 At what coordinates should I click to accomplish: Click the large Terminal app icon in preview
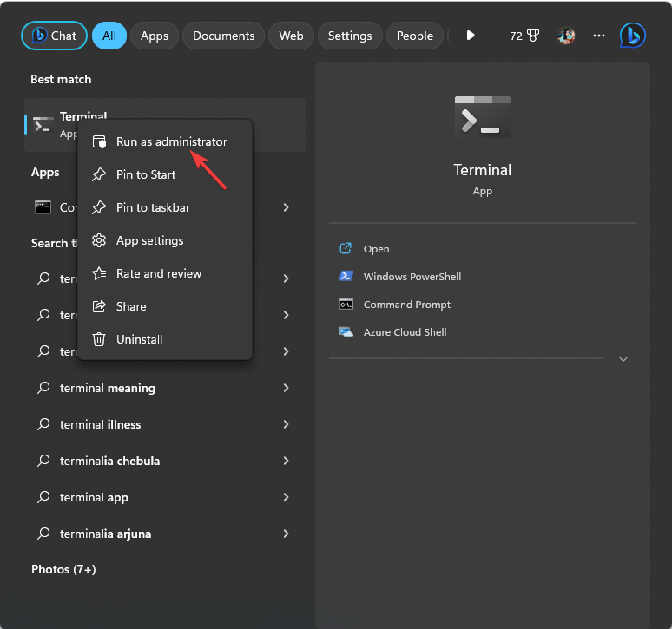coord(482,117)
